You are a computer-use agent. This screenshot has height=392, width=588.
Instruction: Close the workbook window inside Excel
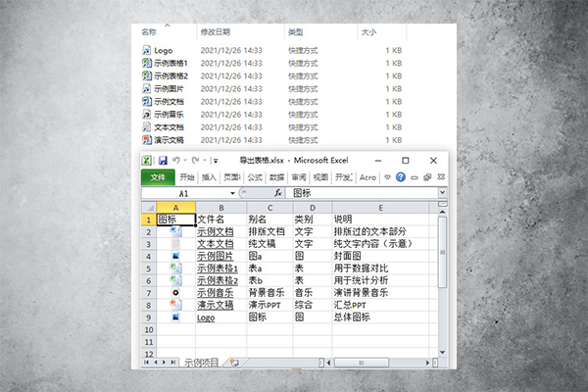(441, 176)
